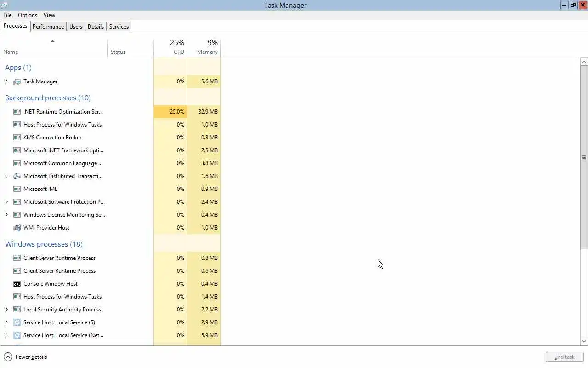Expand Local Security Authority Process row

[6, 310]
